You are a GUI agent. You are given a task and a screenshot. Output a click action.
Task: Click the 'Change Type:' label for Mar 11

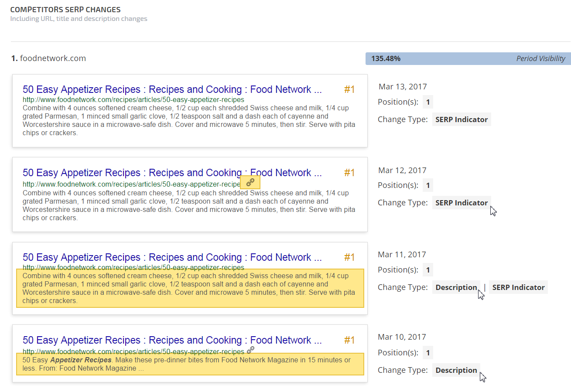[403, 287]
